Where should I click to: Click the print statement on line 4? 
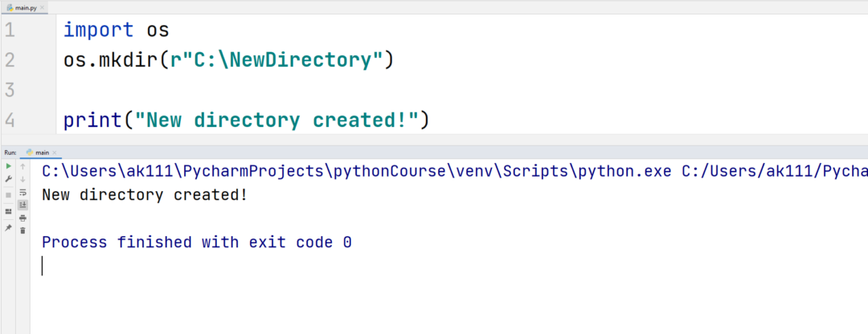pos(246,120)
